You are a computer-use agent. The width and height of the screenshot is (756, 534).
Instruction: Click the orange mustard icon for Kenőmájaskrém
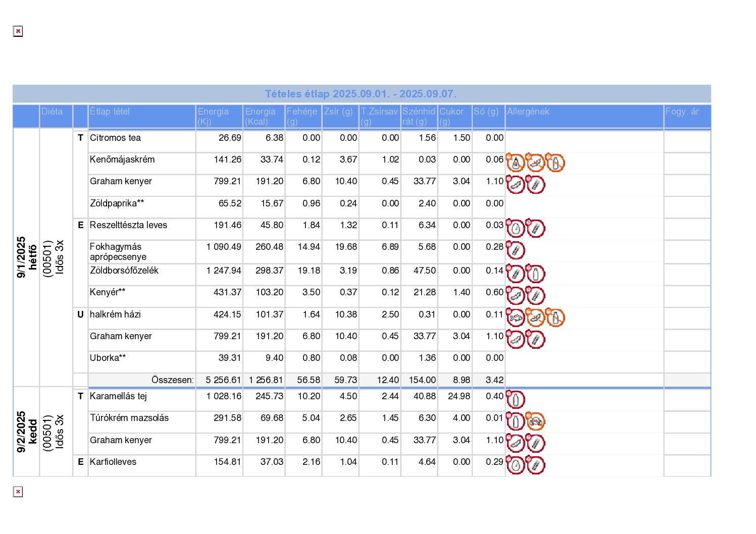click(516, 163)
